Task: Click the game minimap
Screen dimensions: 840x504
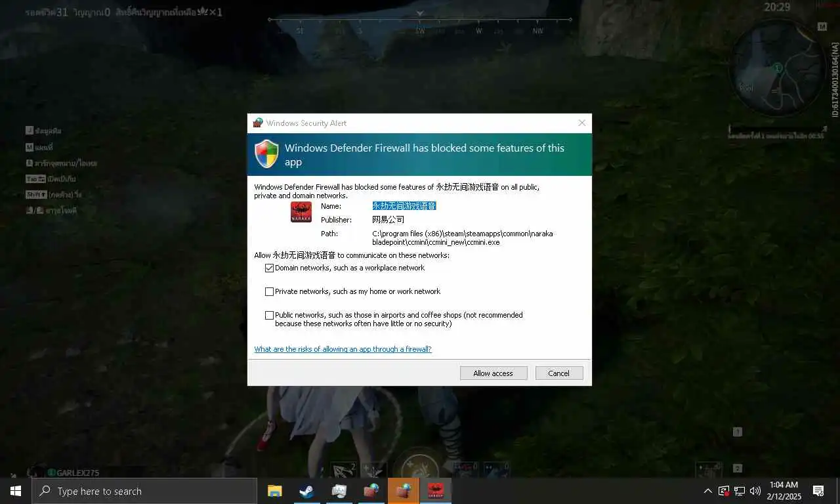Action: (x=777, y=69)
